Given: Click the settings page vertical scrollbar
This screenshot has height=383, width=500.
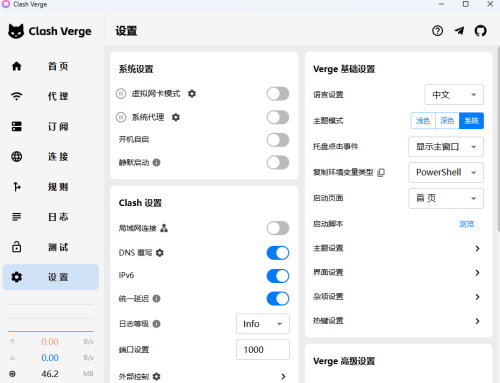Looking at the screenshot, I should click(x=498, y=139).
